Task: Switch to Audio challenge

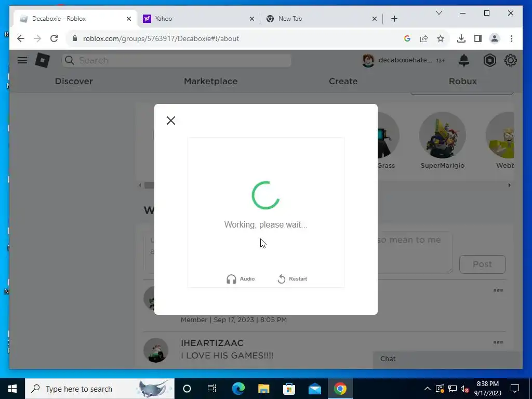Action: pyautogui.click(x=241, y=279)
